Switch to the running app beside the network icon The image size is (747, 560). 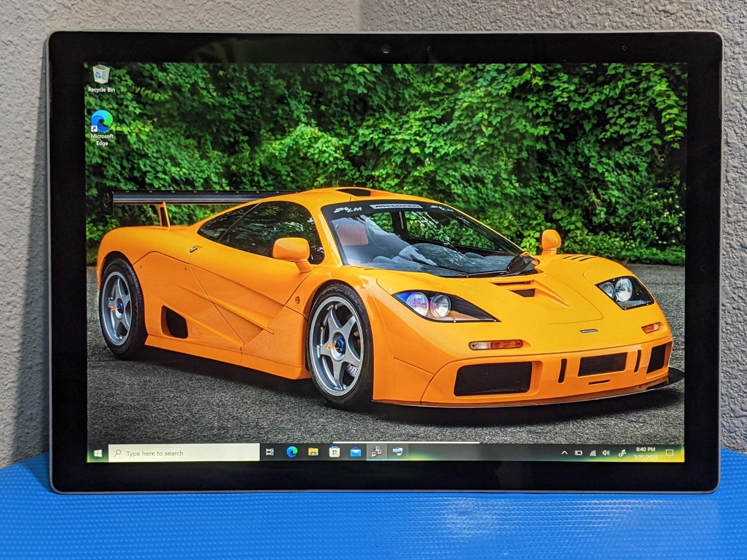398,451
